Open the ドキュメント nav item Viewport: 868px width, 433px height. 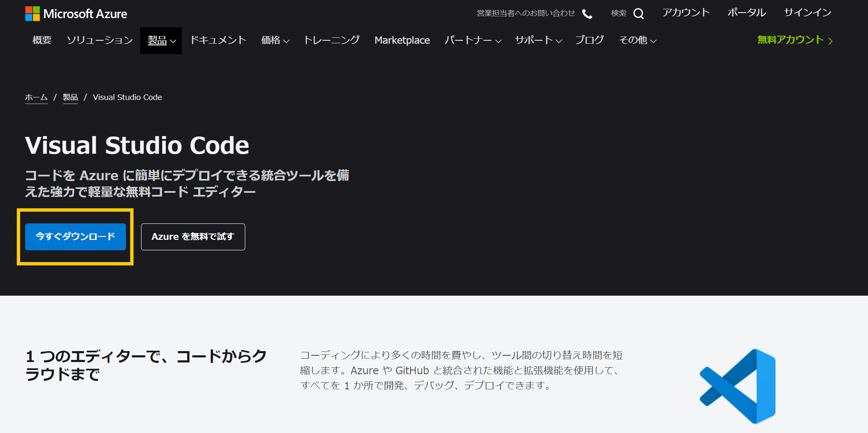tap(218, 40)
